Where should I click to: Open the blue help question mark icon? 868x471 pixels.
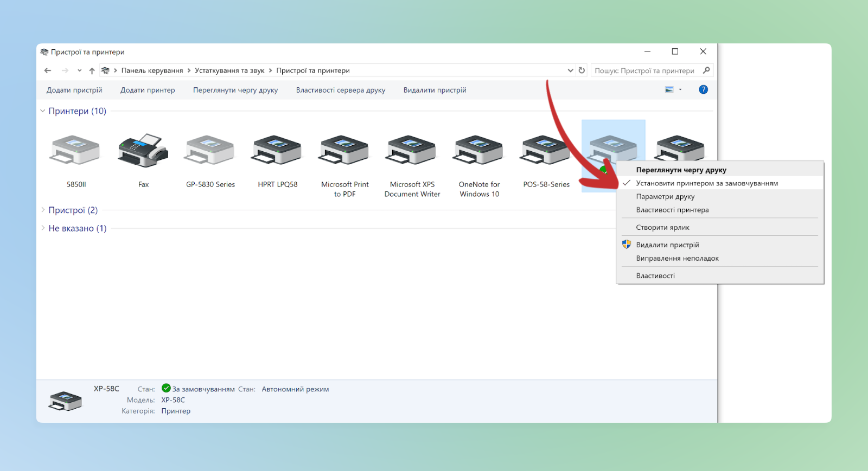click(x=703, y=90)
